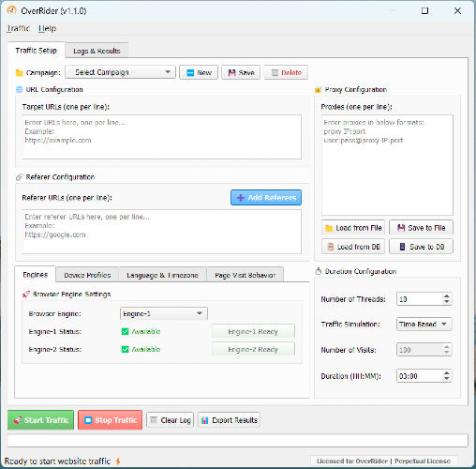Click the Save to File floppy icon
The height and width of the screenshot is (469, 476).
401,228
